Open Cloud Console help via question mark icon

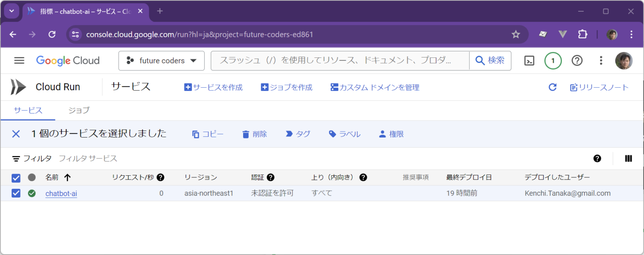(x=577, y=60)
